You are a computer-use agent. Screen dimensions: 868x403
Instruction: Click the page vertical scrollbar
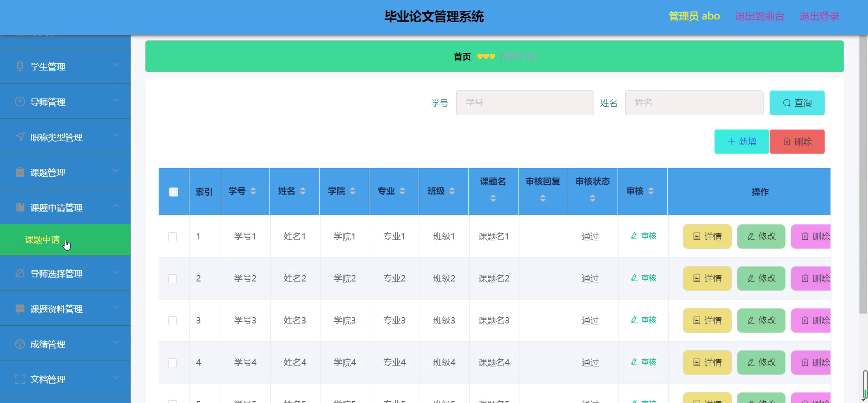coord(863,174)
